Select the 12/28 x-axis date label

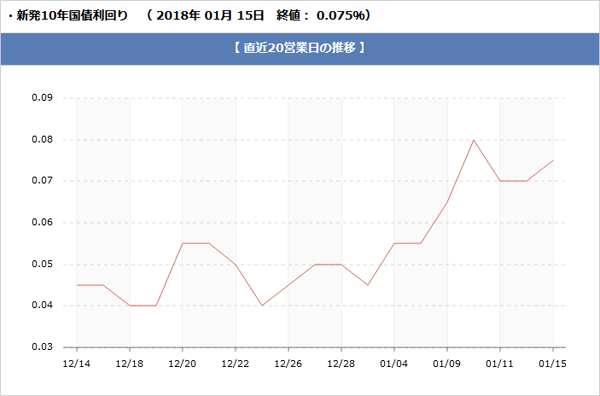coord(341,363)
